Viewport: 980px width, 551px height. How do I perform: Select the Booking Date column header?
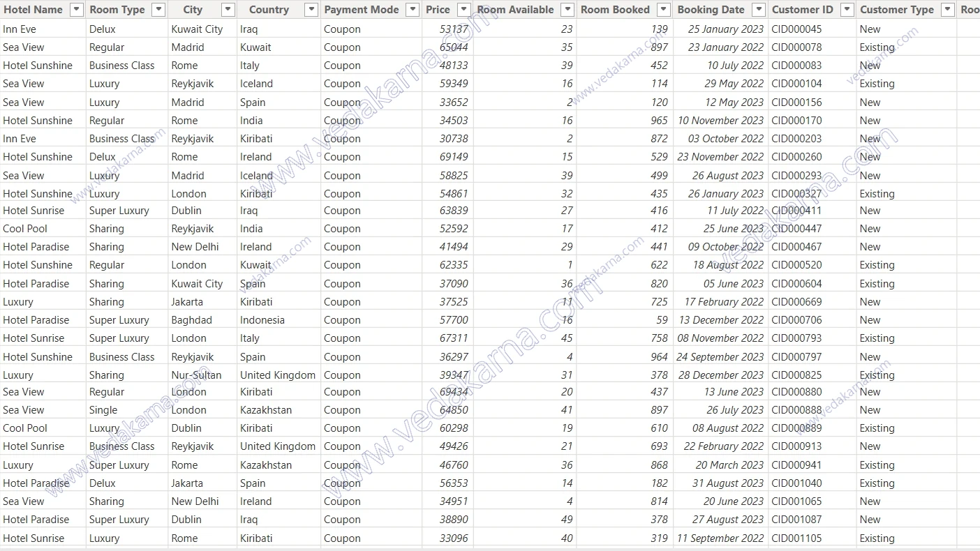(x=711, y=10)
